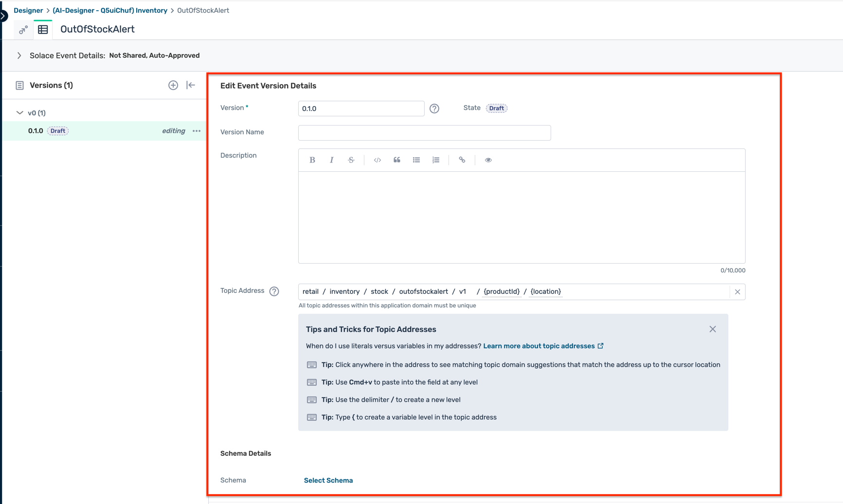The image size is (843, 504).
Task: Switch to the table list view tab
Action: pyautogui.click(x=43, y=30)
